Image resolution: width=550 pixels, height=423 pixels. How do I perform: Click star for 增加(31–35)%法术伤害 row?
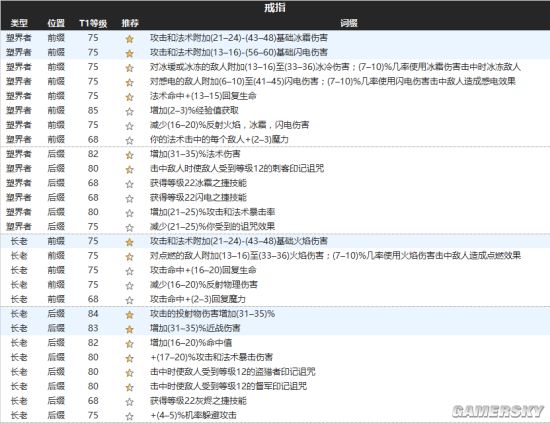(x=129, y=155)
